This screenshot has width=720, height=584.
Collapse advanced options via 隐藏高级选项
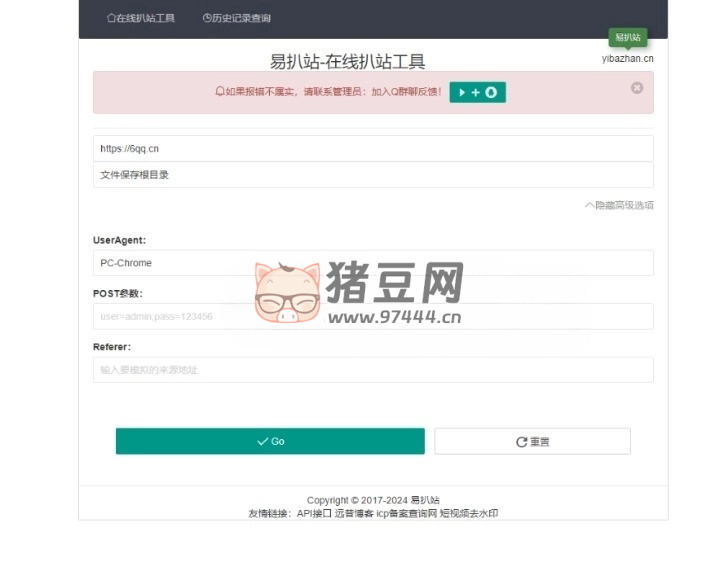click(619, 205)
